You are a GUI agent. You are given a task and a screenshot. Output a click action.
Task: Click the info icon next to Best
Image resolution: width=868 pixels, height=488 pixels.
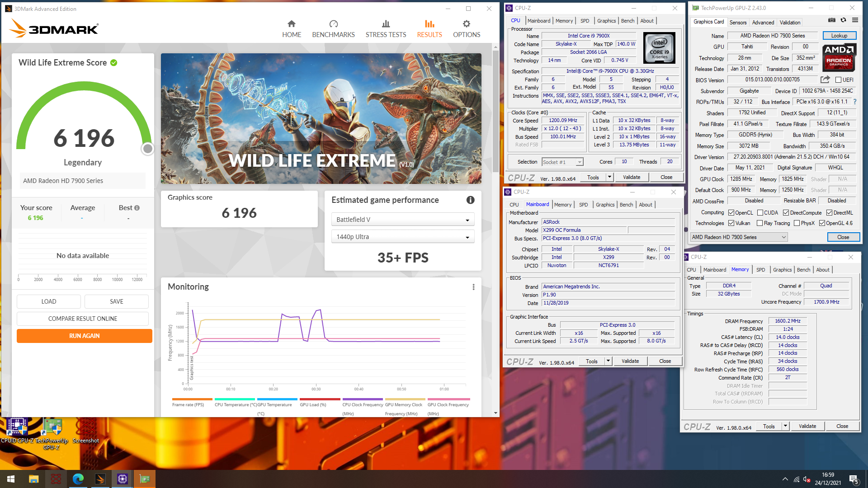pyautogui.click(x=137, y=208)
